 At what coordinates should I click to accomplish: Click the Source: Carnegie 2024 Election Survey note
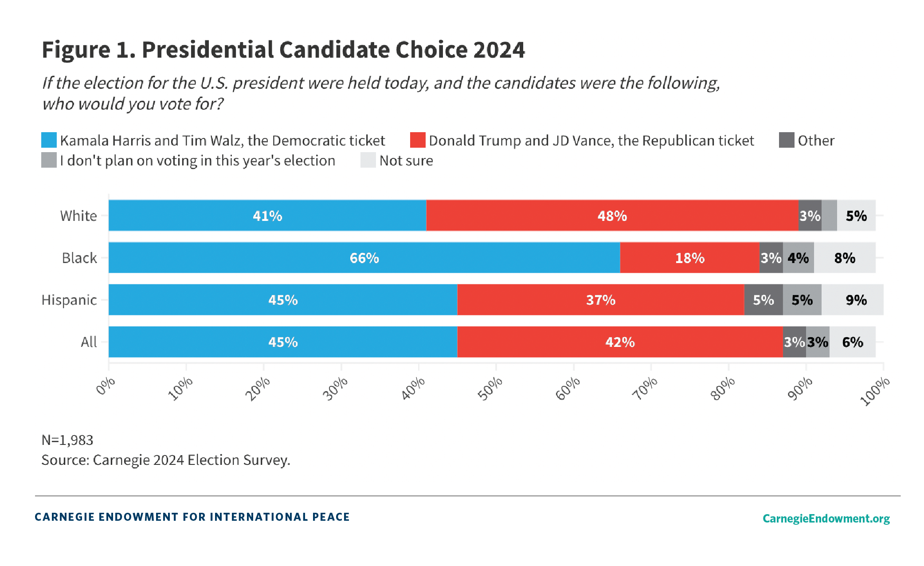(166, 460)
